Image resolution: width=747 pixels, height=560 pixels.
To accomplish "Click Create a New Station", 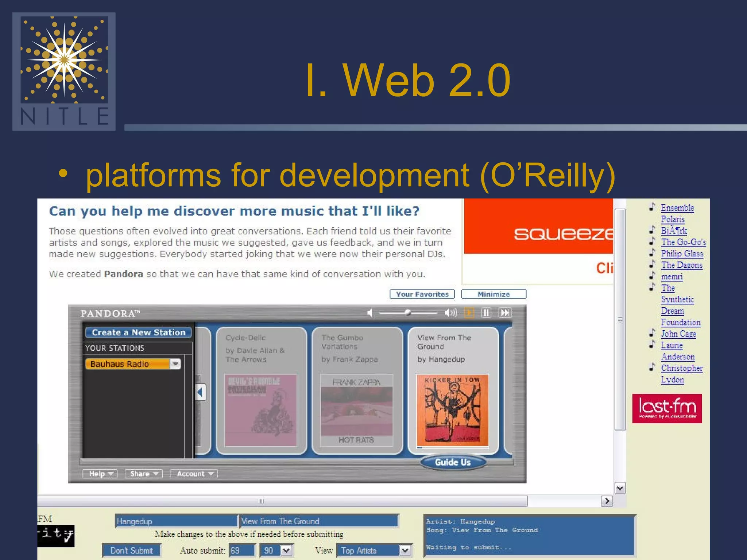I will coord(139,332).
